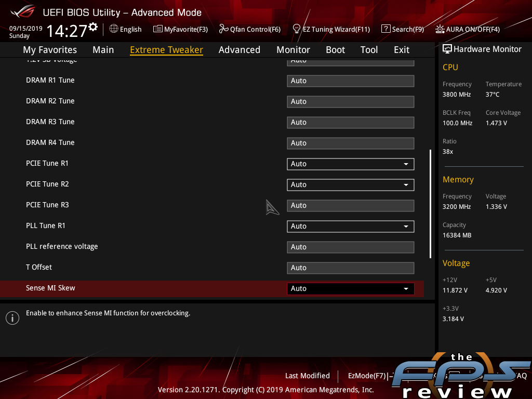This screenshot has width=532, height=399.
Task: Open English language selector
Action: tap(130, 29)
